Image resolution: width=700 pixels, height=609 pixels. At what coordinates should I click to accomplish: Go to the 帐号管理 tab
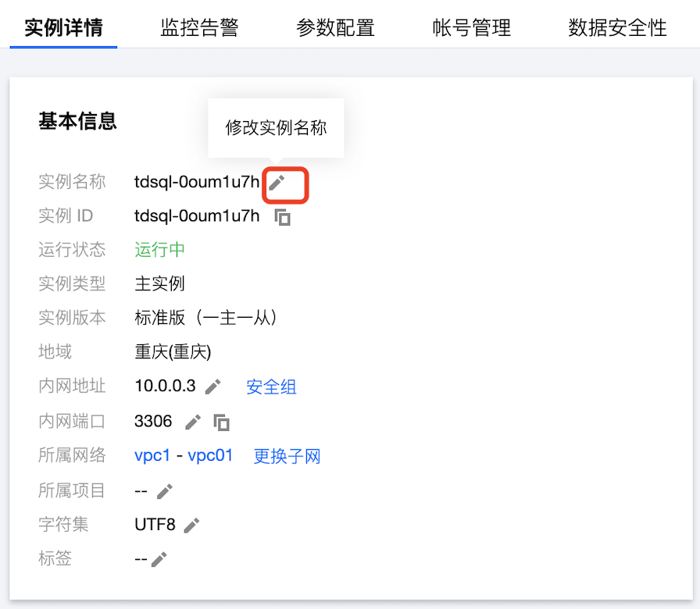tap(471, 28)
